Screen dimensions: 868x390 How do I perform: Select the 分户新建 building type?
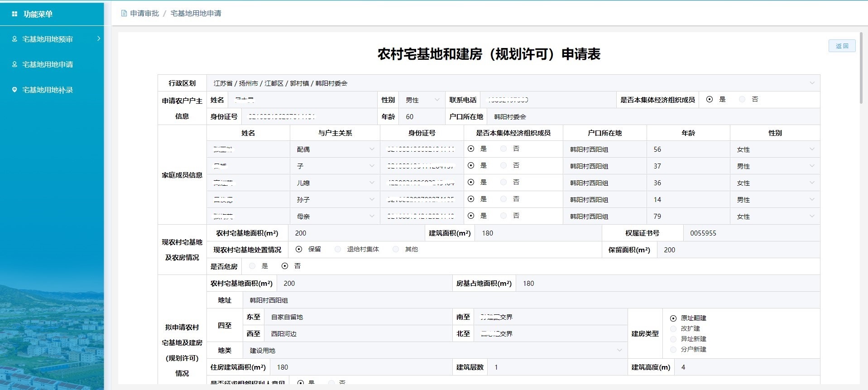[x=673, y=350]
